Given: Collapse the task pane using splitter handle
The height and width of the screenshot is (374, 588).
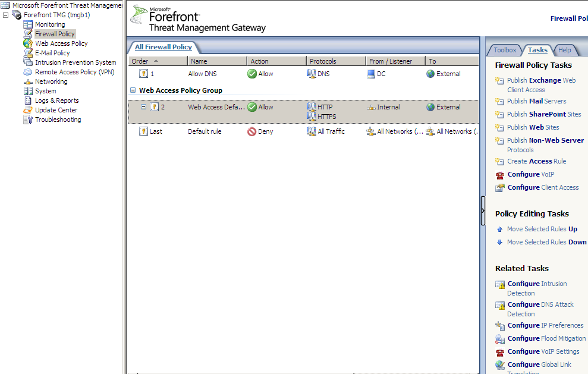Looking at the screenshot, I should (483, 210).
